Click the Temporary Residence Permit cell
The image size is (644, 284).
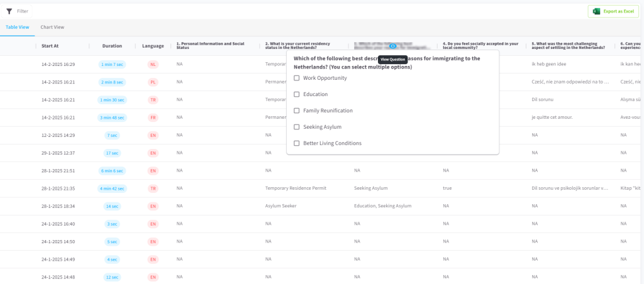coord(296,188)
